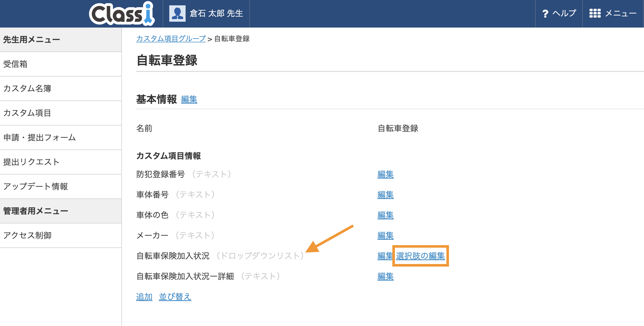Open アップデート情報 menu item

click(x=35, y=186)
